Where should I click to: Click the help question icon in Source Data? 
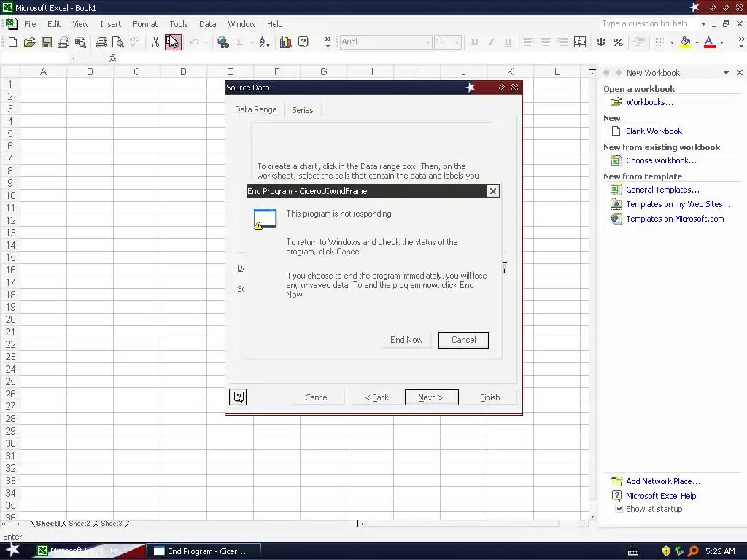[238, 397]
